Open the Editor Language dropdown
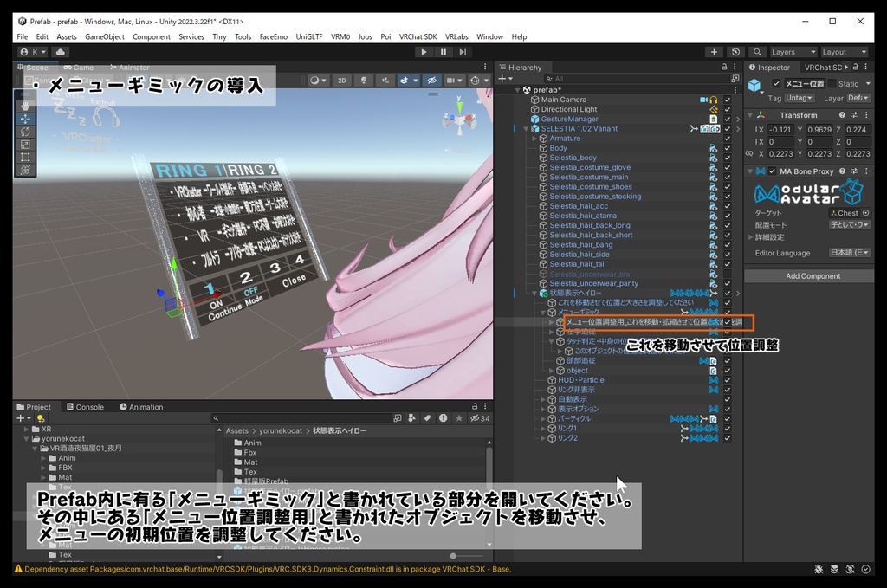Screen dimensions: 887x588 (x=850, y=253)
